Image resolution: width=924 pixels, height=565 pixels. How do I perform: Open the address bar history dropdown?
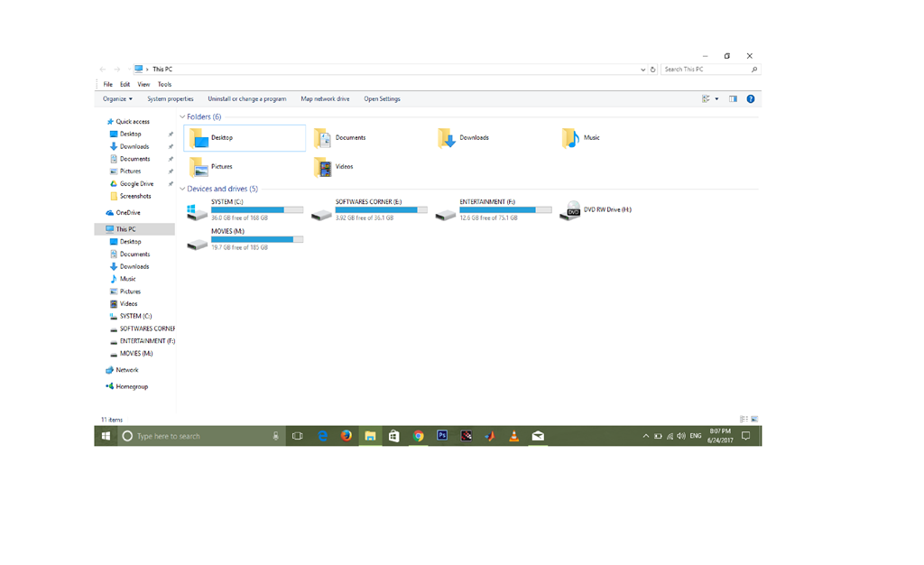click(642, 69)
